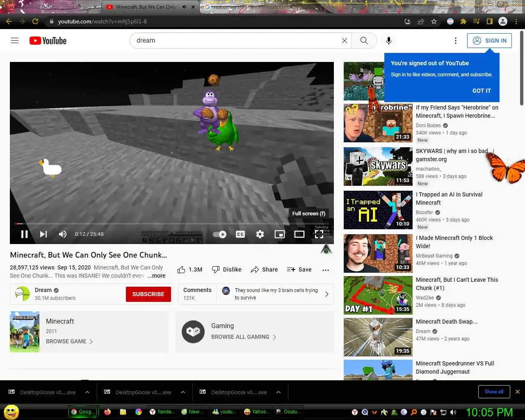Open the Yahoo taskbar window
The image size is (525, 420).
pos(257,412)
